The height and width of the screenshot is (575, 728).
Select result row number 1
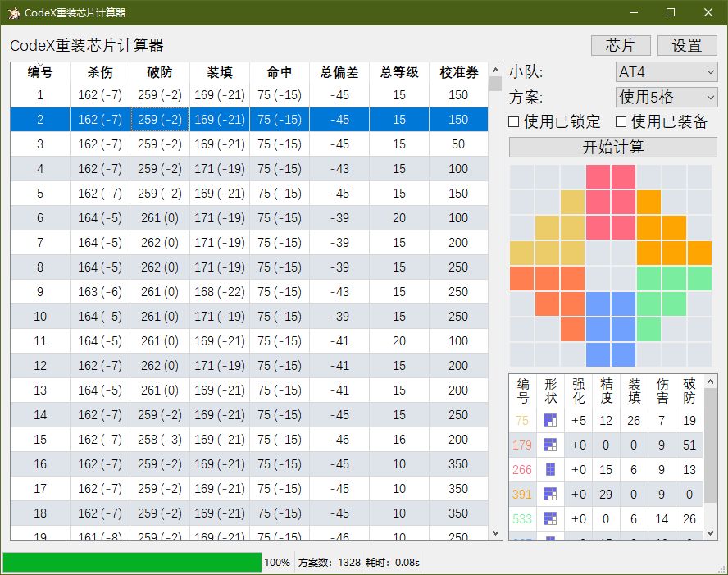point(249,95)
